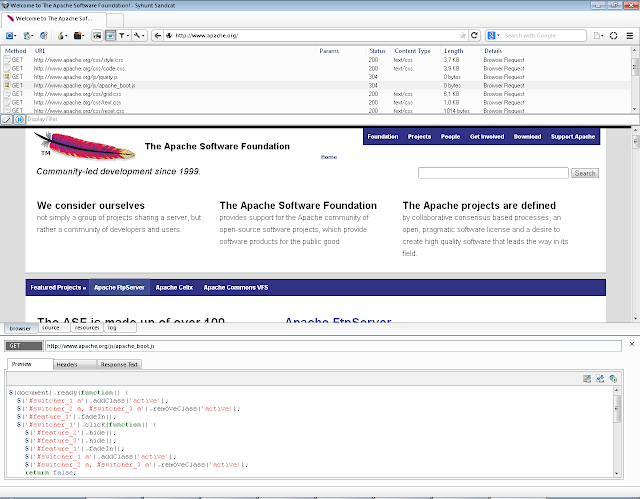Click the site globe icon in address bar
This screenshot has height=499, width=640.
(x=169, y=36)
